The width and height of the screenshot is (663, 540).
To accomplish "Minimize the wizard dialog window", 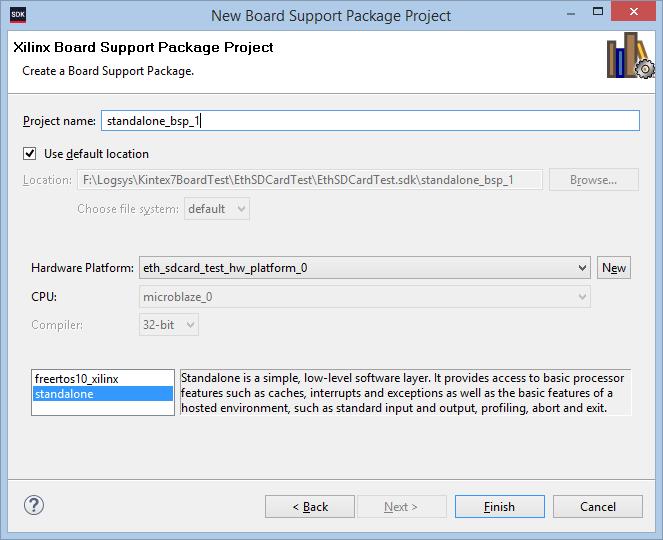I will [x=571, y=13].
